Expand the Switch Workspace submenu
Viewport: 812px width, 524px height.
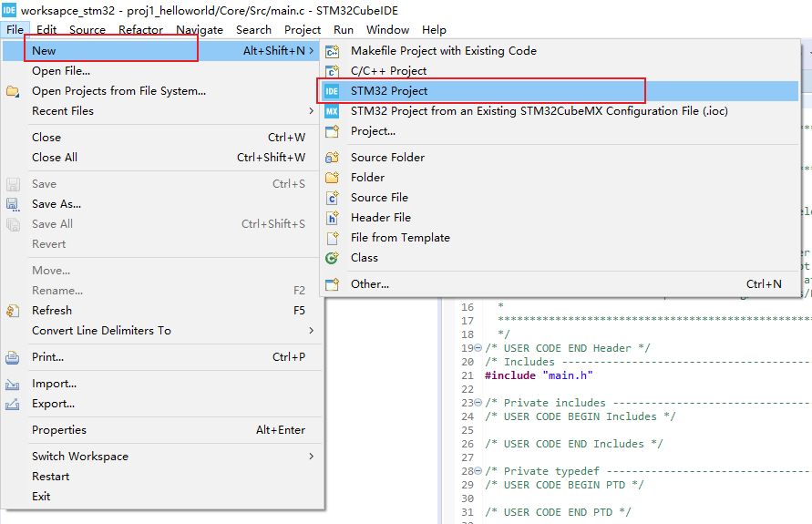311,457
